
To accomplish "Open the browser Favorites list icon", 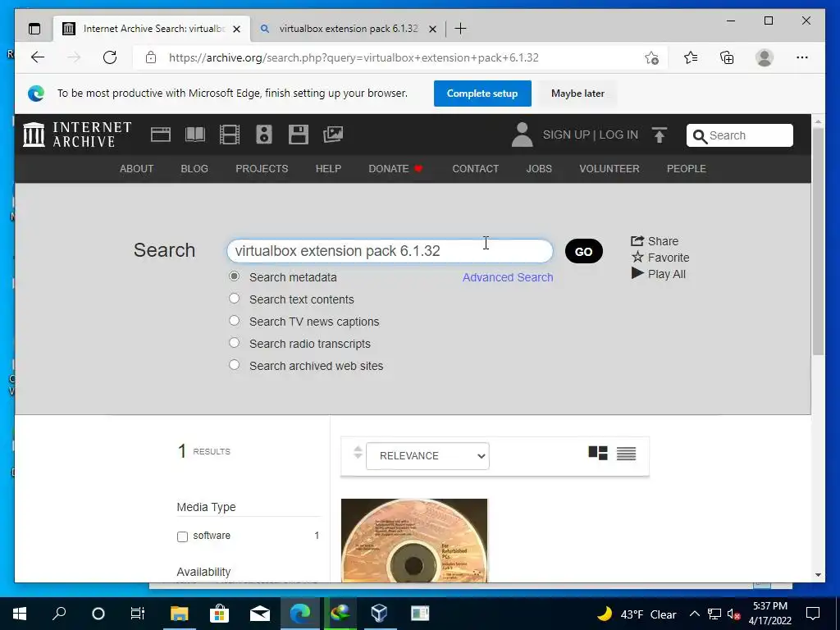I will tap(691, 57).
